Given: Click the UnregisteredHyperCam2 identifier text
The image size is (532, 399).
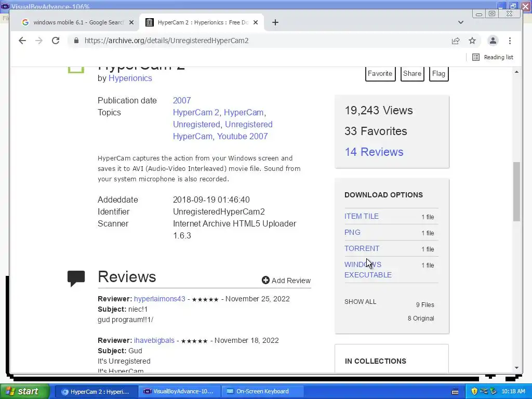Looking at the screenshot, I should pyautogui.click(x=219, y=212).
